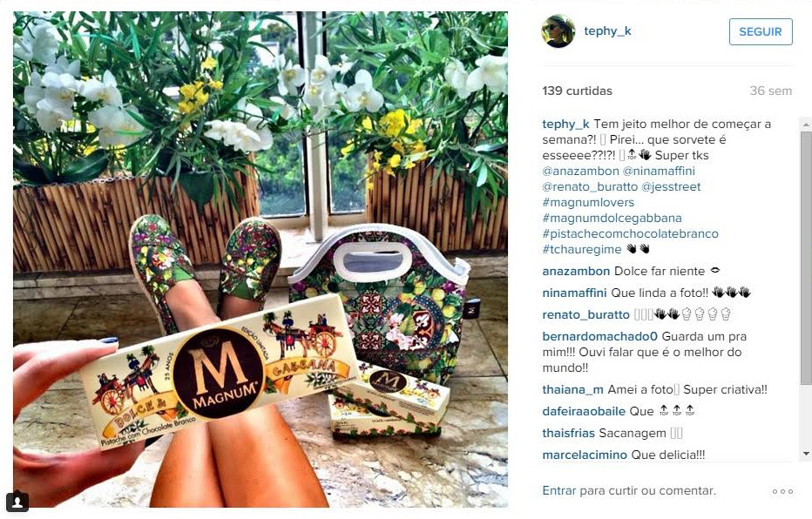This screenshot has width=812, height=519.
Task: Click the comments scrollbar thumb
Action: tap(806, 257)
